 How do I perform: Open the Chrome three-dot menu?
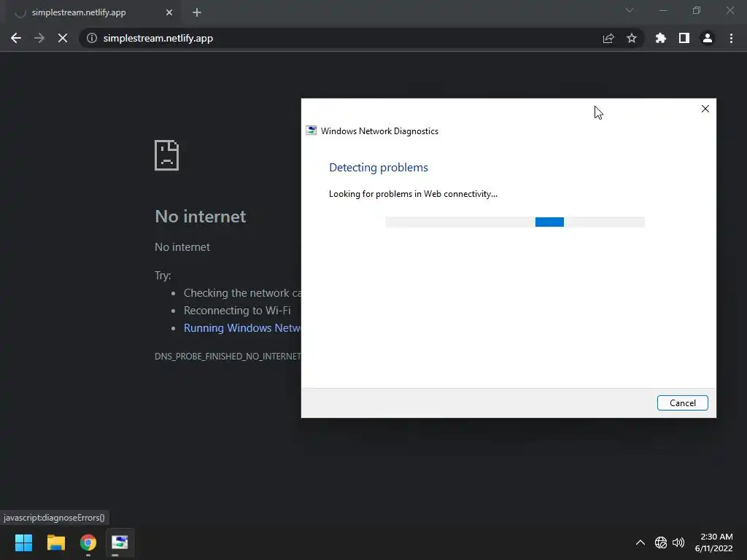point(731,38)
